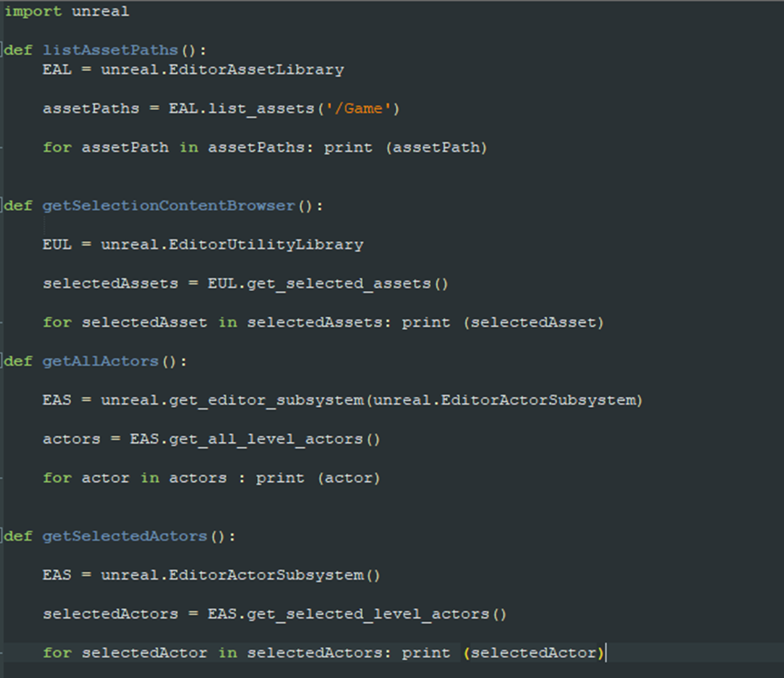Click 'EAS.get_all_level_actors()' call
This screenshot has width=784, height=678.
click(255, 439)
